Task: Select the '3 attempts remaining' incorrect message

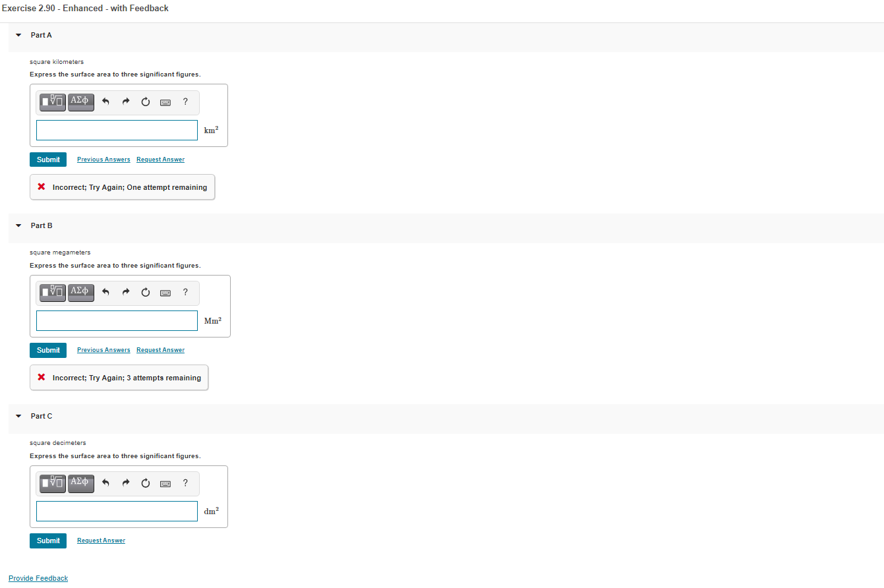Action: pos(119,378)
